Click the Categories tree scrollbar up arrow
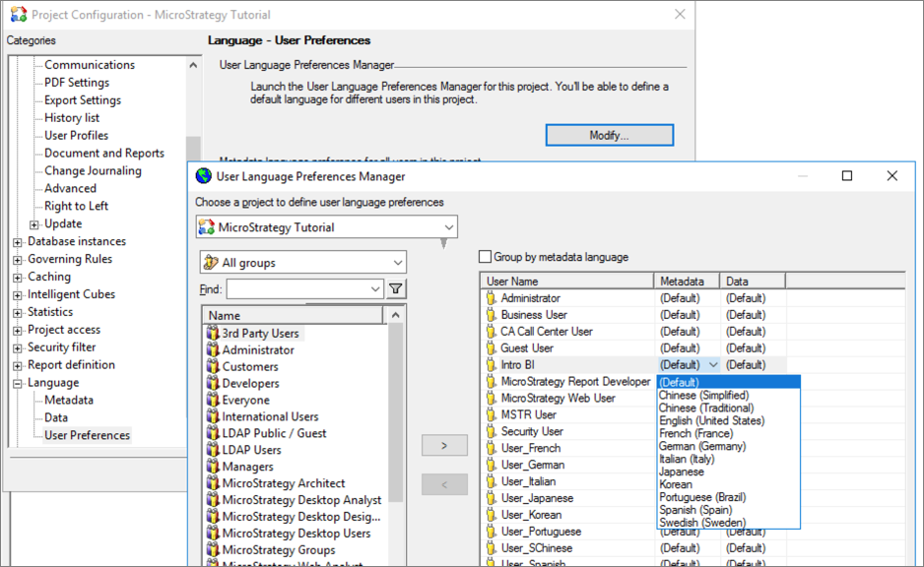Screen dimensions: 924x567 (193, 66)
